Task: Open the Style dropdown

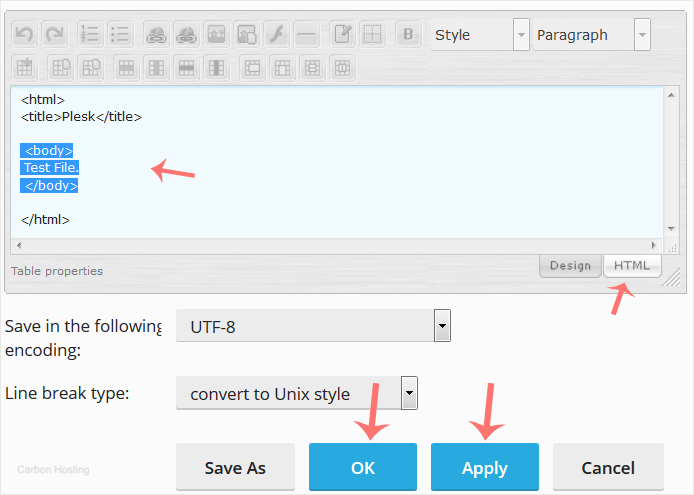Action: click(x=479, y=35)
